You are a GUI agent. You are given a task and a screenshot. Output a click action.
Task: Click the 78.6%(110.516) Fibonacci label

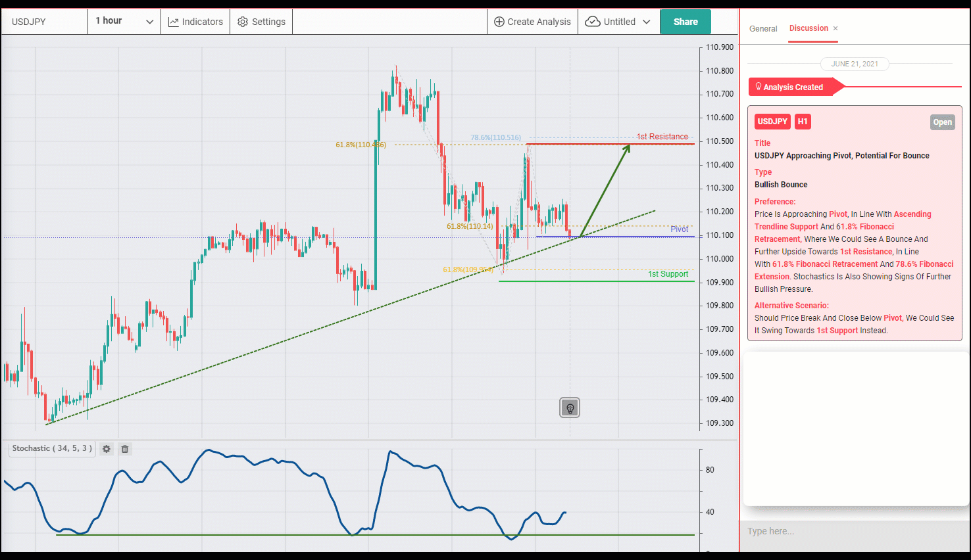pos(495,138)
